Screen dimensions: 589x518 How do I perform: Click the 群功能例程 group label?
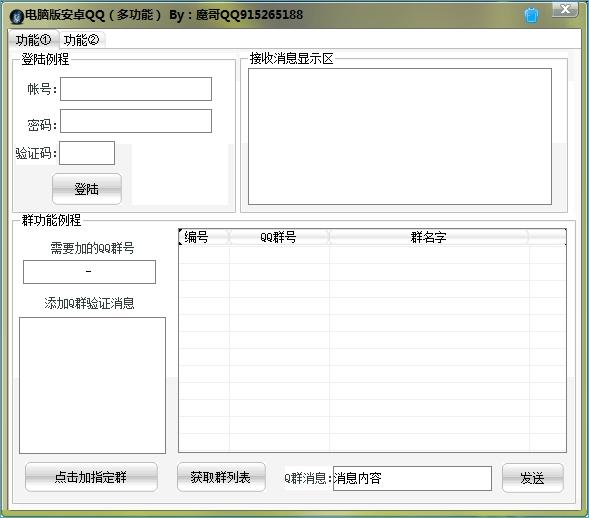pos(51,220)
